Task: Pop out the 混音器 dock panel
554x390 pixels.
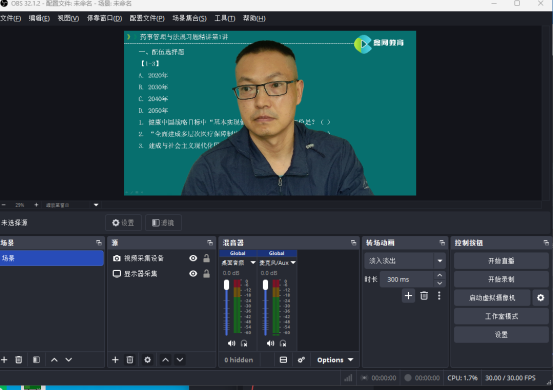Action: click(353, 243)
